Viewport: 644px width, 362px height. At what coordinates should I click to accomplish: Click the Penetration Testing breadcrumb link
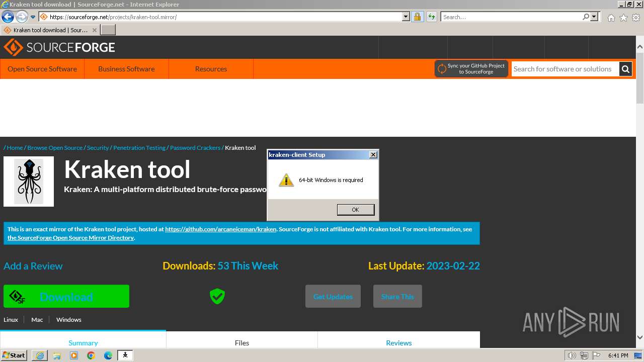[139, 148]
